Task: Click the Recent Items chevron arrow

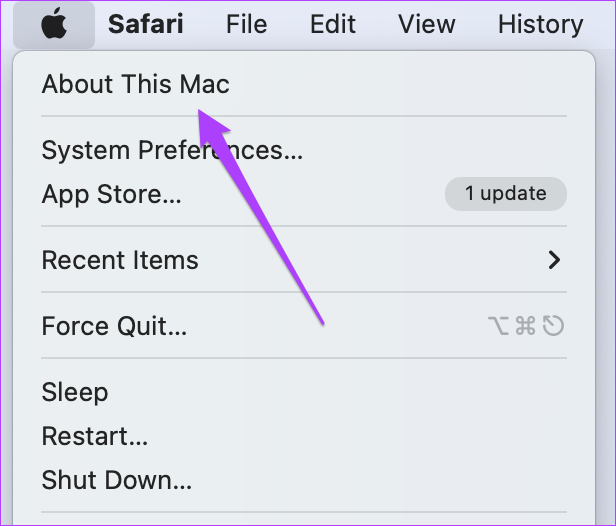Action: click(554, 260)
